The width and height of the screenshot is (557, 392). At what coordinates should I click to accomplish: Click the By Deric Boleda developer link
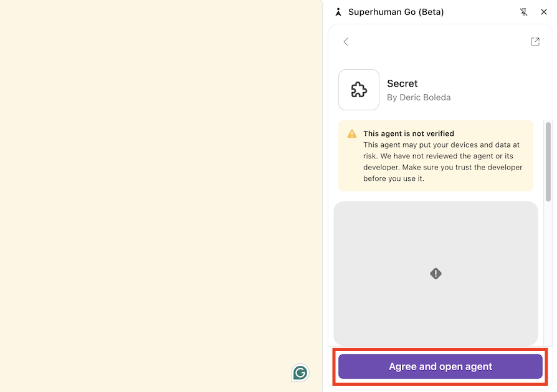(x=419, y=97)
